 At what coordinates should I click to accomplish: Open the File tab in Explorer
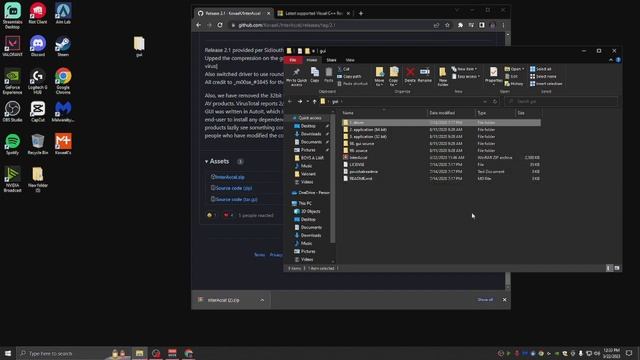tap(293, 60)
